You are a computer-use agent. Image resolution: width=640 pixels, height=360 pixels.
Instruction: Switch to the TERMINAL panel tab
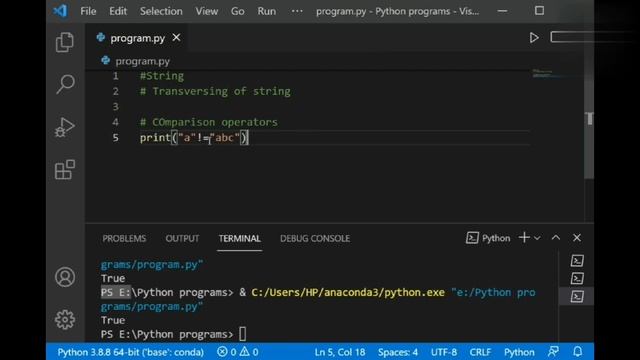coord(240,238)
